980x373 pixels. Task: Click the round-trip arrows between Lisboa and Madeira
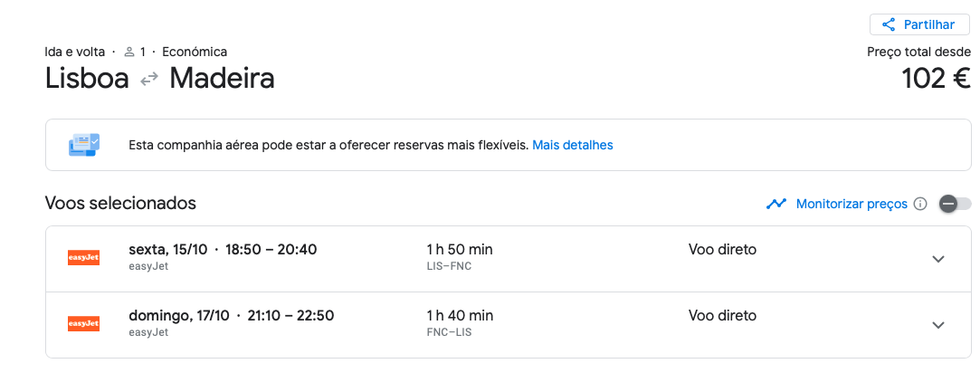point(148,80)
